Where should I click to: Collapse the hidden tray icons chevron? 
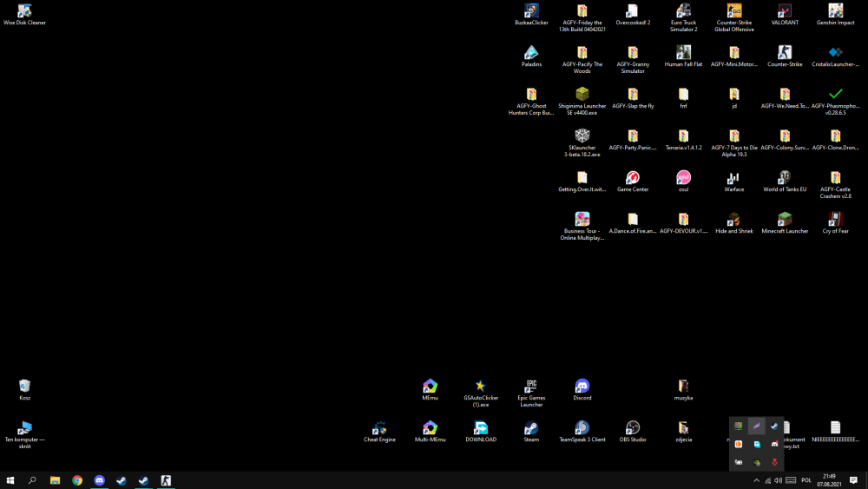pos(756,480)
